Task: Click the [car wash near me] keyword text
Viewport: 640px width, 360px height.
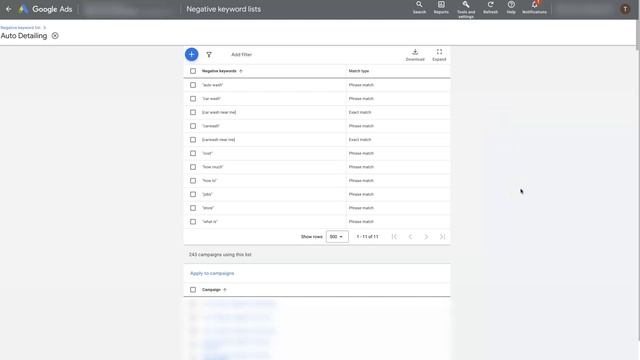Action: [219, 112]
